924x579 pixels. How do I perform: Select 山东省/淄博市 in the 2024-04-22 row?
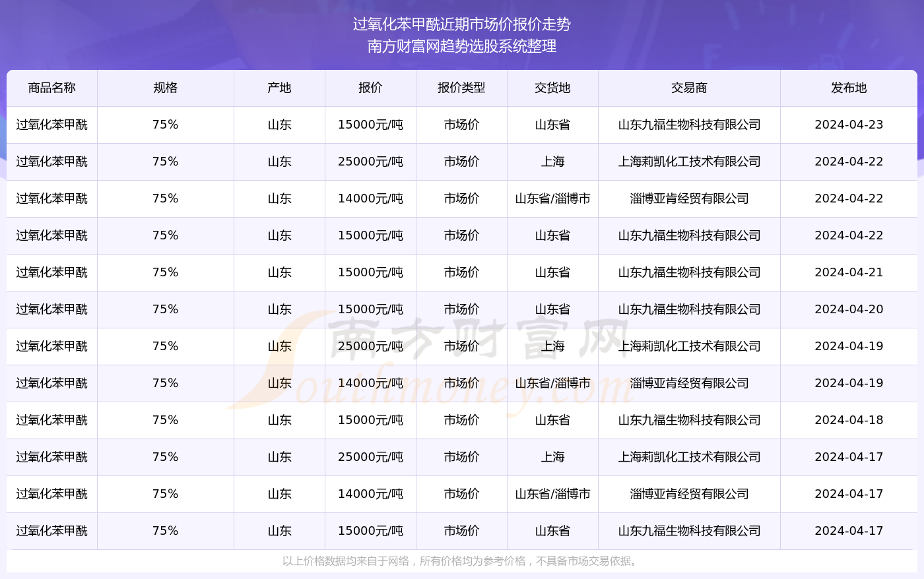(x=552, y=198)
